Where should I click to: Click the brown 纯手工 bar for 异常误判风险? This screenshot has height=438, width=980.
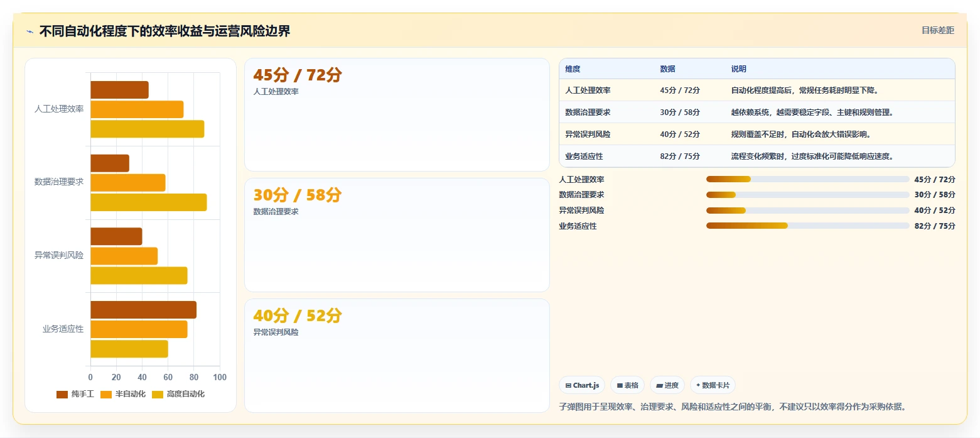(116, 236)
